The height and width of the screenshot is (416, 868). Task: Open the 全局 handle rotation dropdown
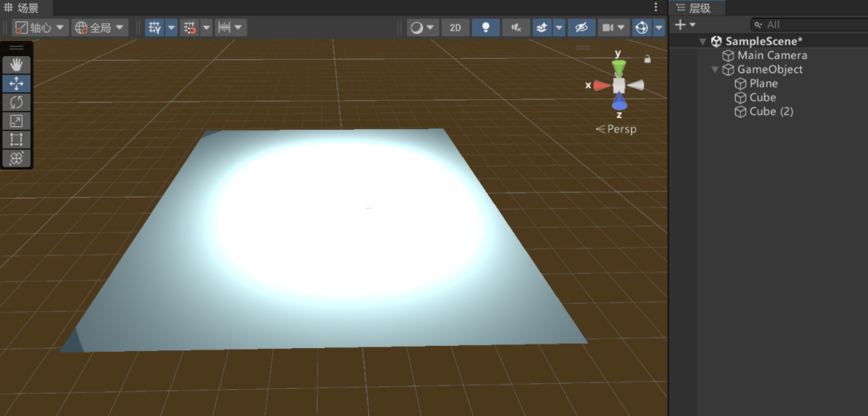[100, 28]
